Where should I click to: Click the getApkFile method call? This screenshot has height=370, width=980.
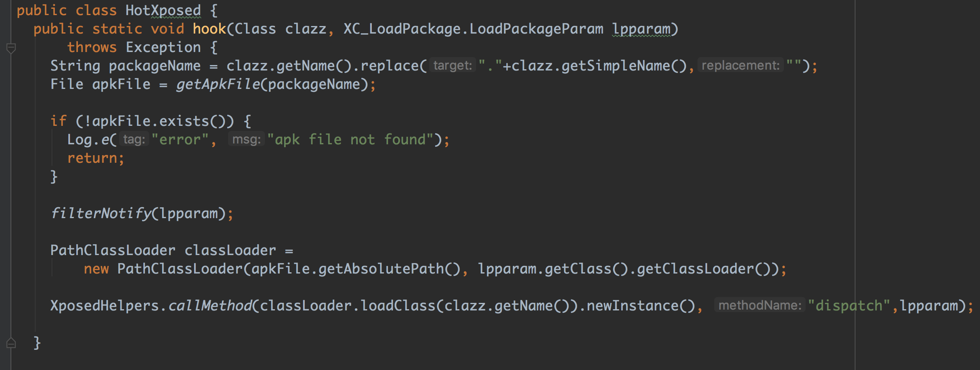click(218, 84)
